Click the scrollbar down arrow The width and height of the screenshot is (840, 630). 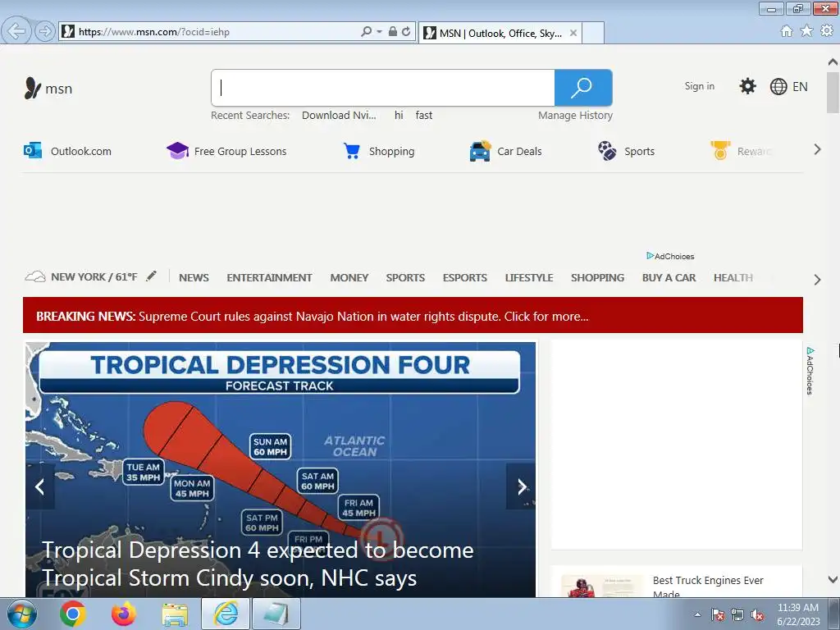(x=833, y=579)
